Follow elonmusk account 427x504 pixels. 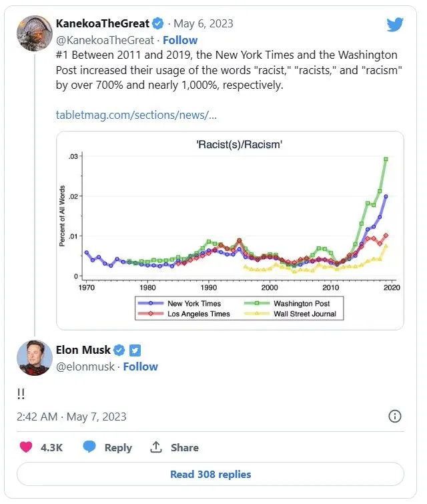point(140,366)
